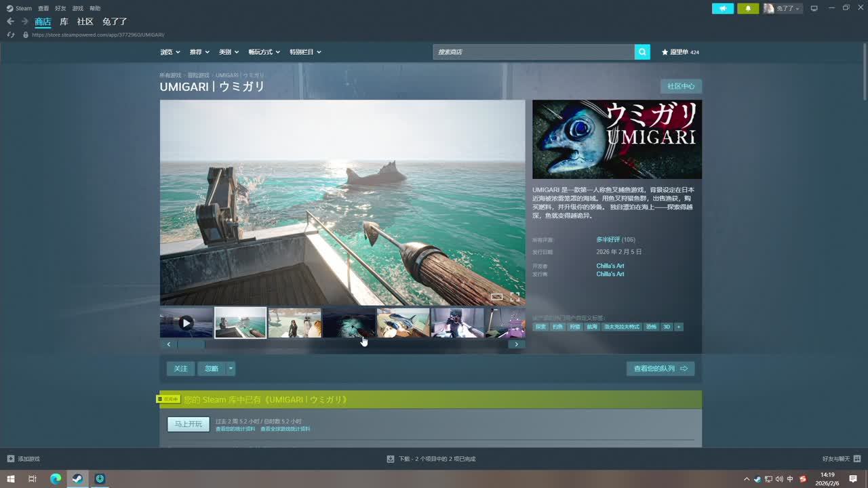Go back with the left arrow
This screenshot has height=488, width=868.
click(x=10, y=22)
